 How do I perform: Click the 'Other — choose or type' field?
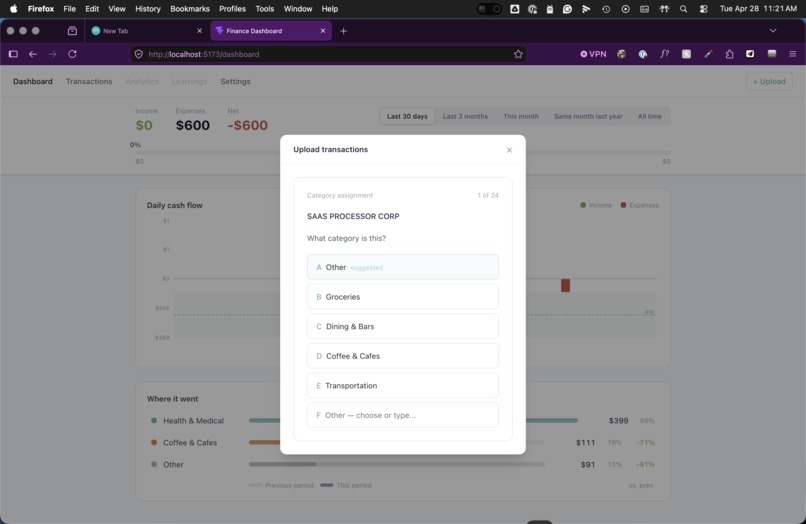tap(402, 415)
